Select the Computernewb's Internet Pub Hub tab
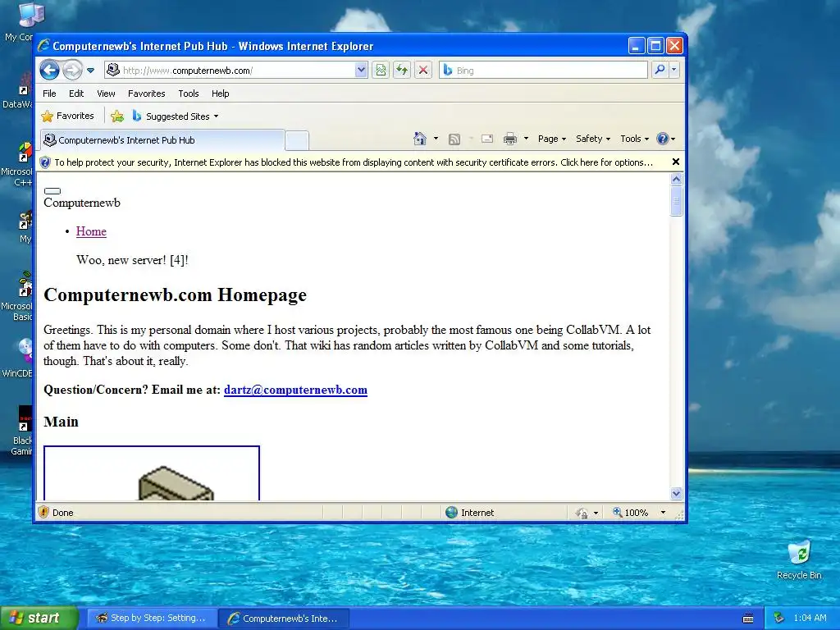Screen dimensions: 840x630 [x=162, y=140]
